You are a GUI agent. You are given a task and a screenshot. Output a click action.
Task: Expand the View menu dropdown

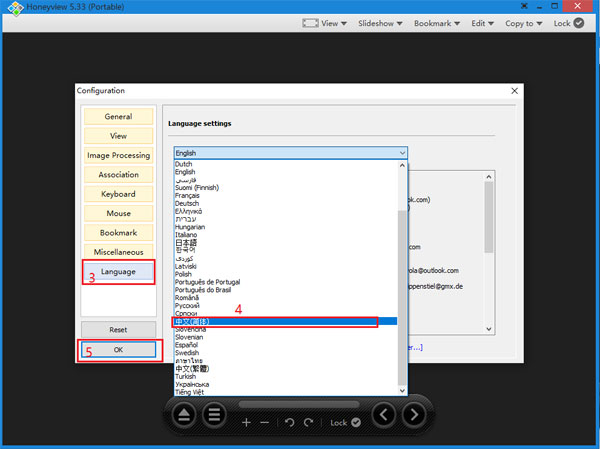point(333,23)
